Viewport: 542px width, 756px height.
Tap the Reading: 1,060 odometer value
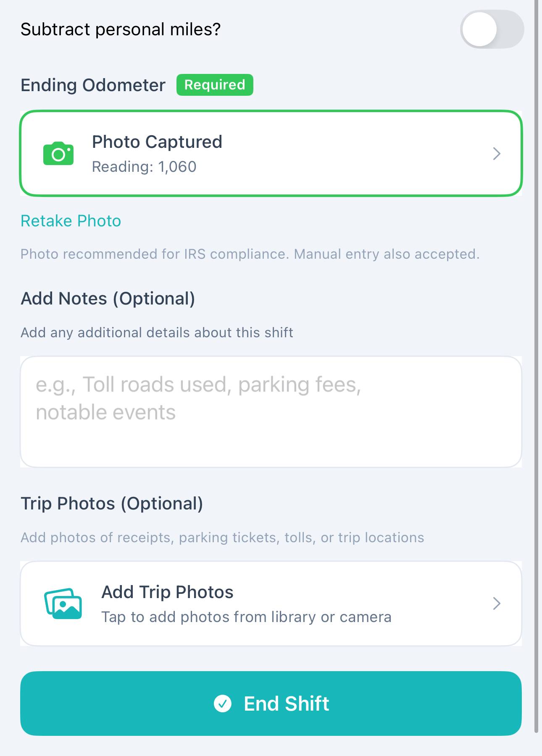pos(144,167)
